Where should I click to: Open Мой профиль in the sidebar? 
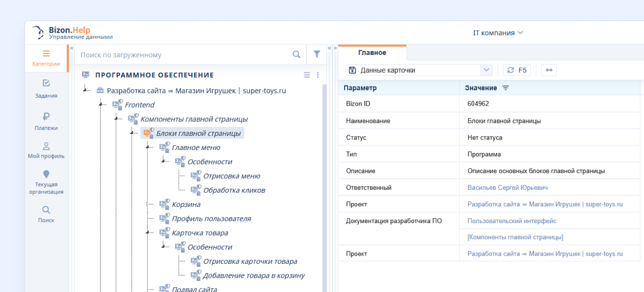click(46, 151)
